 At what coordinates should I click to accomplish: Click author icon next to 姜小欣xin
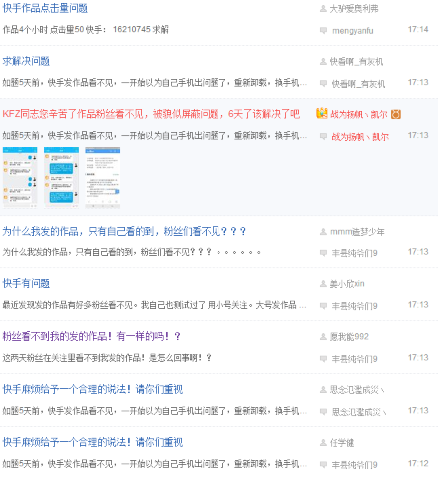coord(323,284)
